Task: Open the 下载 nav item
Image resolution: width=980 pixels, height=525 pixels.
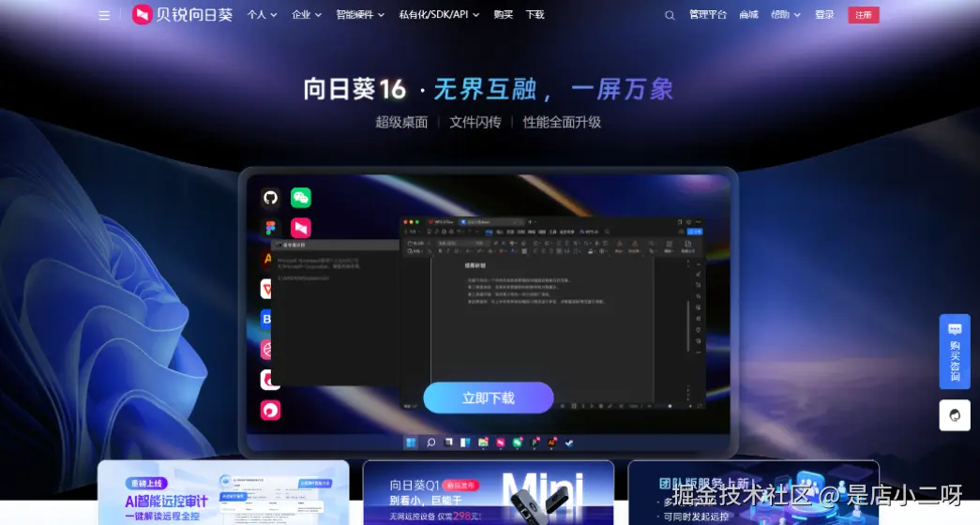Action: [x=535, y=14]
